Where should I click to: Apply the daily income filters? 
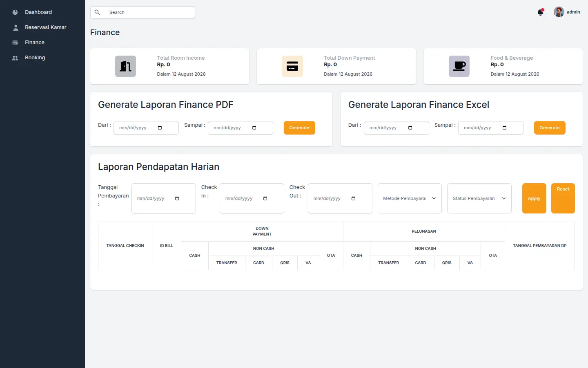(534, 198)
